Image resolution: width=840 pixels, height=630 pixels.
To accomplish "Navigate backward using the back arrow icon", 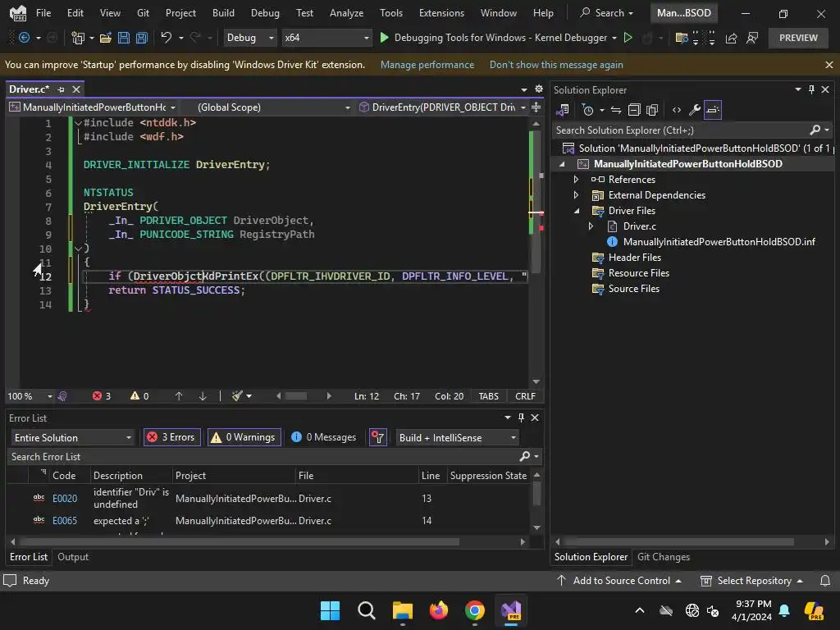I will [x=24, y=38].
